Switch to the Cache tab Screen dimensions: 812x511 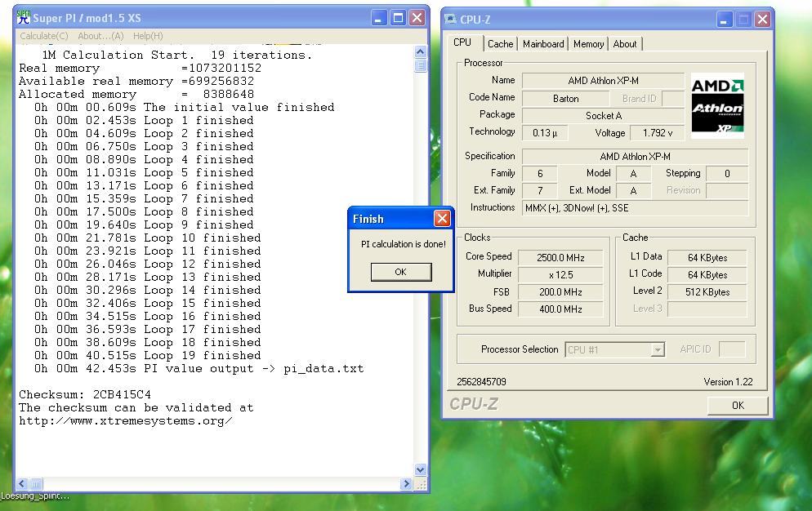point(500,44)
